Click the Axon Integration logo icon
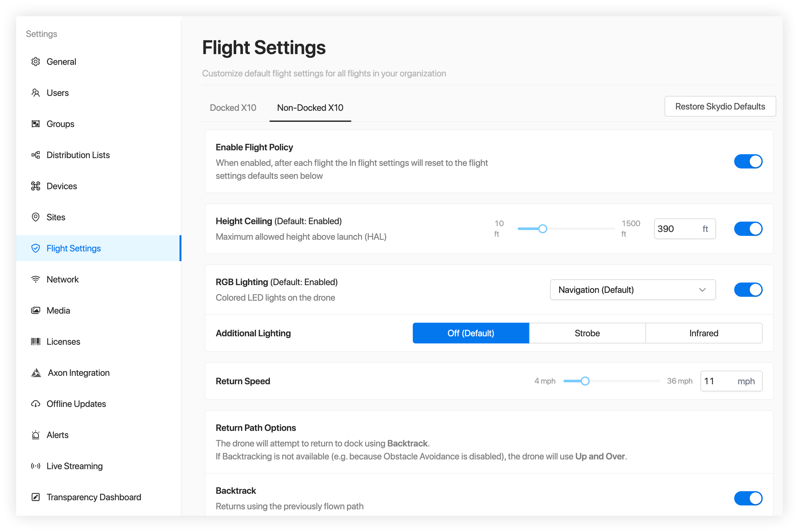799x532 pixels. 36,373
